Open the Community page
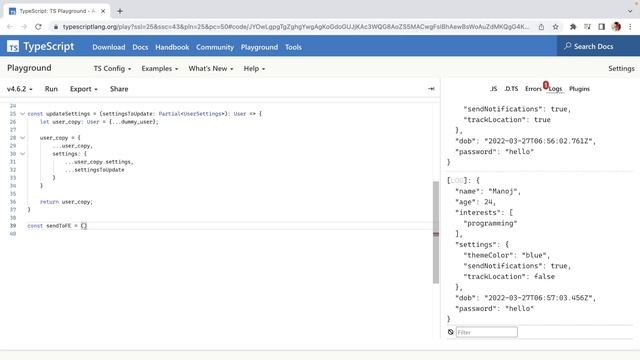 pyautogui.click(x=215, y=47)
